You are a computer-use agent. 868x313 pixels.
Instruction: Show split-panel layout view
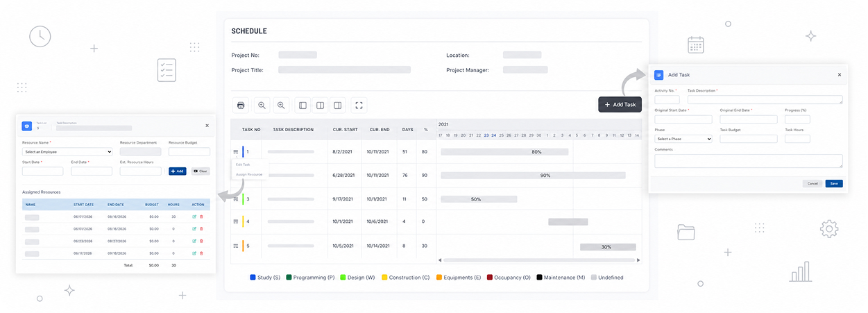pyautogui.click(x=320, y=105)
